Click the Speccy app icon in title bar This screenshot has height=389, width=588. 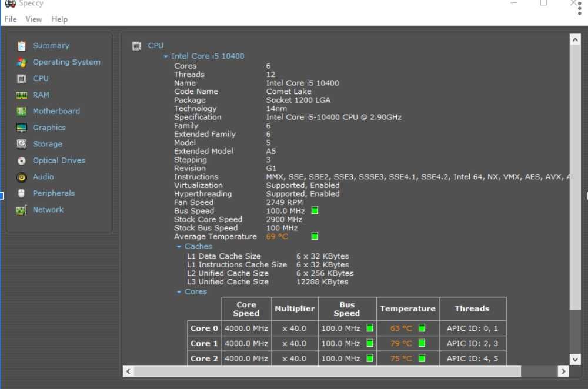point(10,4)
